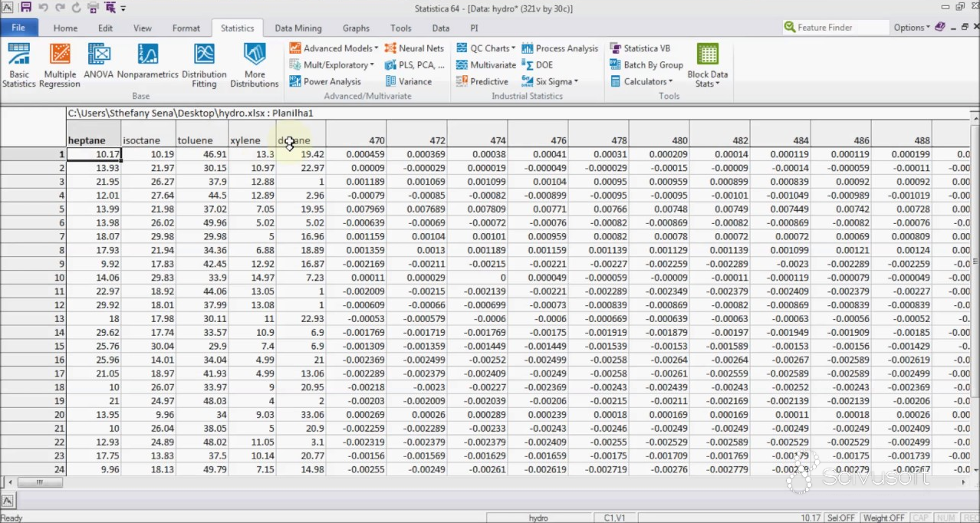Launch the Multiple Regression analysis

pyautogui.click(x=60, y=64)
